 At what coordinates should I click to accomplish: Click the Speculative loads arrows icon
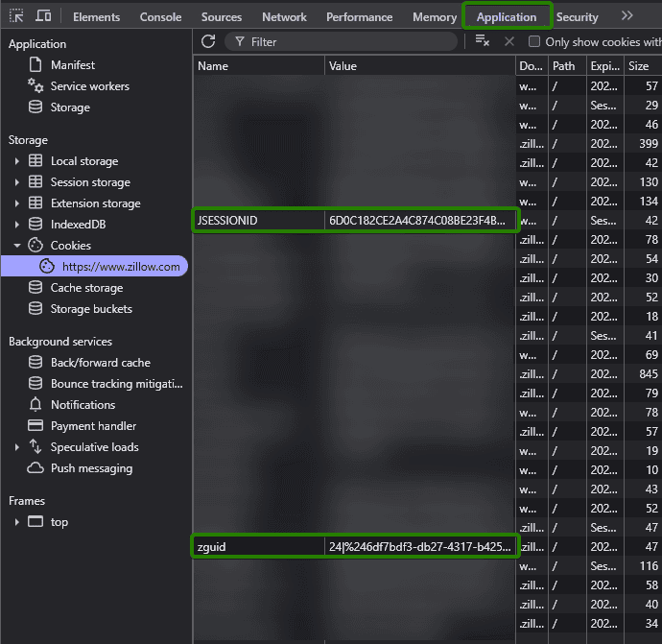tap(35, 447)
